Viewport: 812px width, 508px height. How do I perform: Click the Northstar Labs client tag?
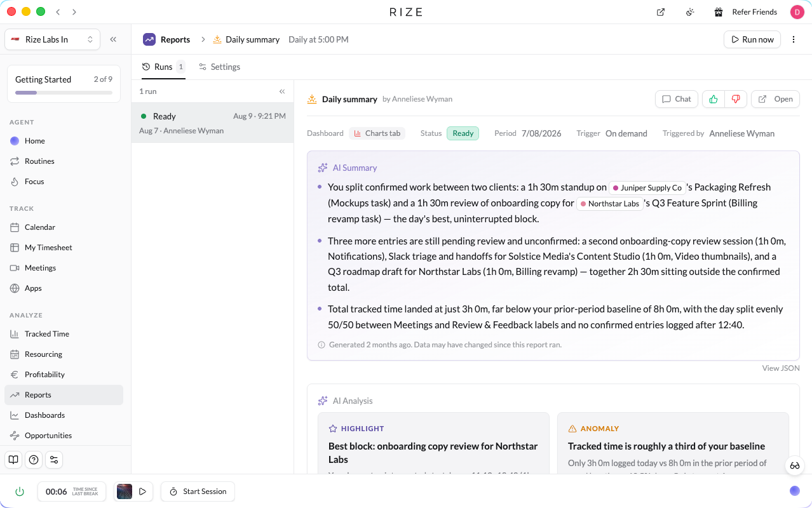(609, 204)
